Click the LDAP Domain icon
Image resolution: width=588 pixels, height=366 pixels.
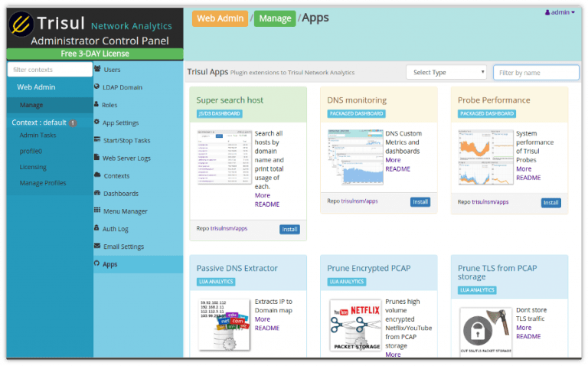[x=97, y=87]
